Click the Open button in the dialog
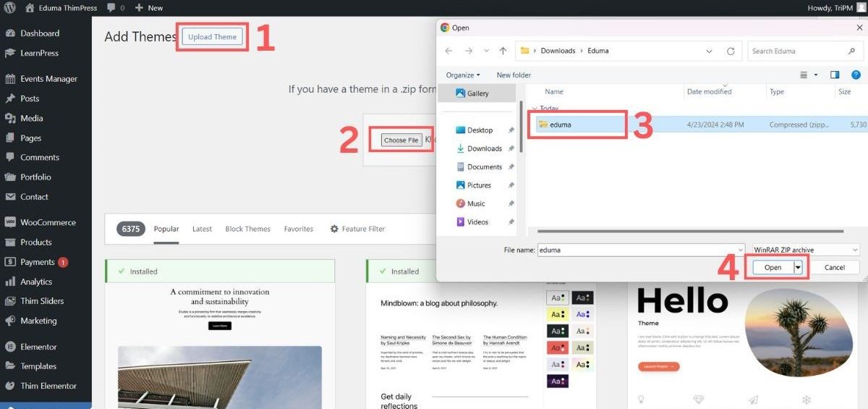Viewport: 868px width, 409px height. [x=773, y=267]
